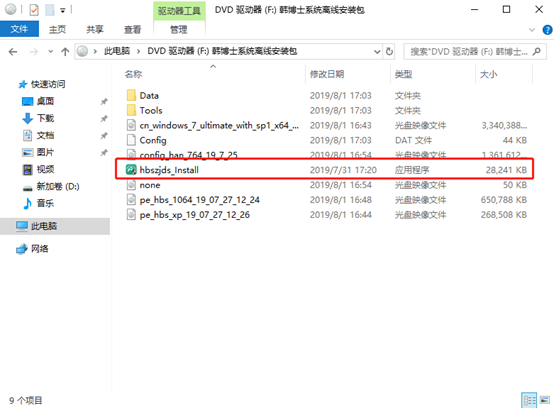554x408 pixels.
Task: Click the 此电脑 breadcrumb in address bar
Action: (x=117, y=51)
